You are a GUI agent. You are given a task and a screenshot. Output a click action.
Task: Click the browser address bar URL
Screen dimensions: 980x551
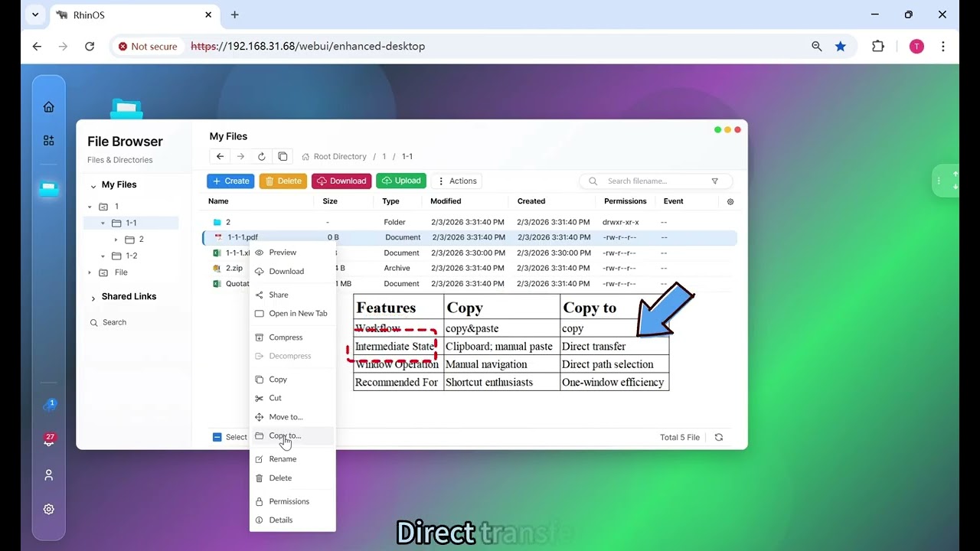tap(308, 46)
